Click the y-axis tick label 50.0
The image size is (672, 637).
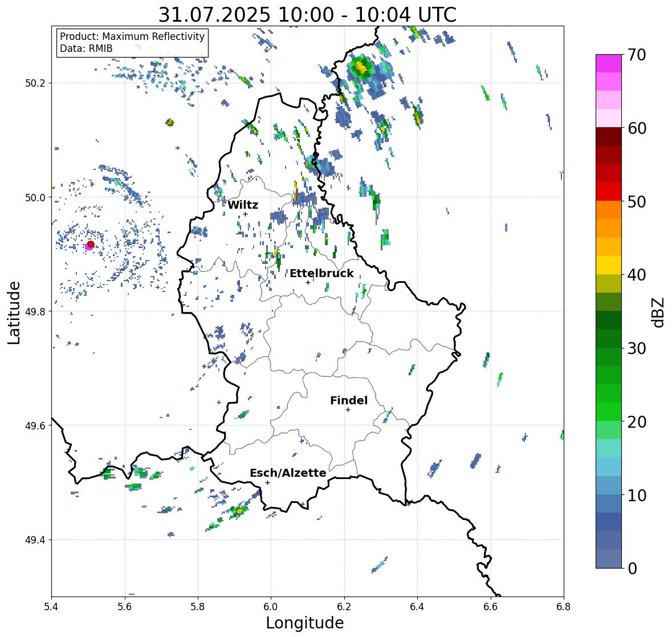35,198
